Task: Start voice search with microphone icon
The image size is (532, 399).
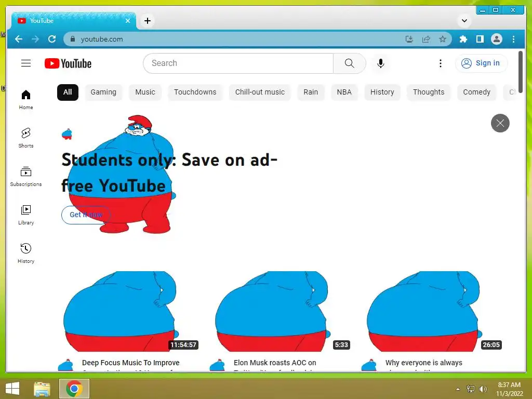Action: click(x=381, y=63)
